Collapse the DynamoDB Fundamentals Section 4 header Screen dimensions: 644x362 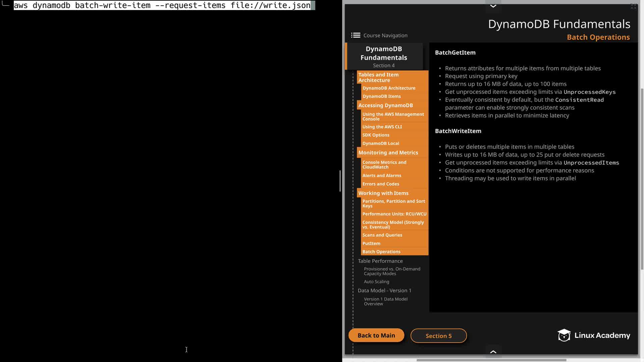(x=384, y=56)
